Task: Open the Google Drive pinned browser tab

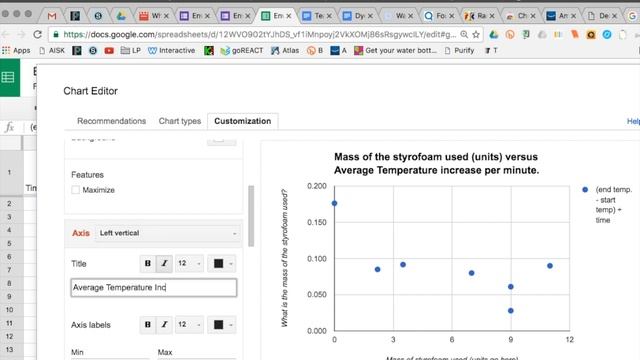Action: [x=121, y=16]
